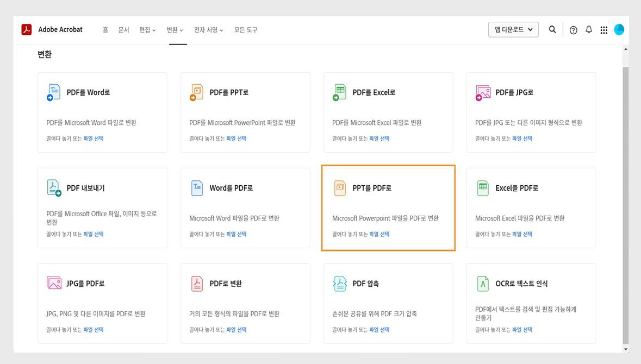This screenshot has height=364, width=641.
Task: Select the PDF를 Excel로 conversion icon
Action: 339,92
